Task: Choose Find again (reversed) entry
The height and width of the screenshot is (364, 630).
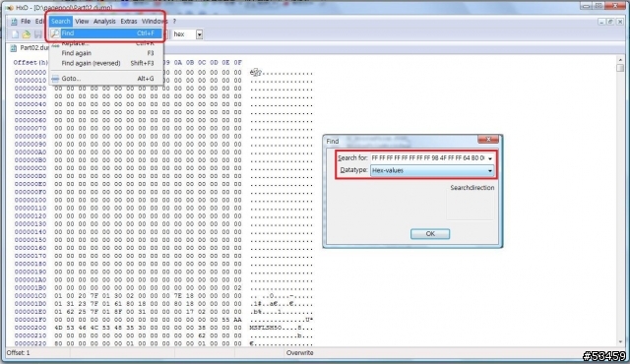Action: [x=106, y=63]
